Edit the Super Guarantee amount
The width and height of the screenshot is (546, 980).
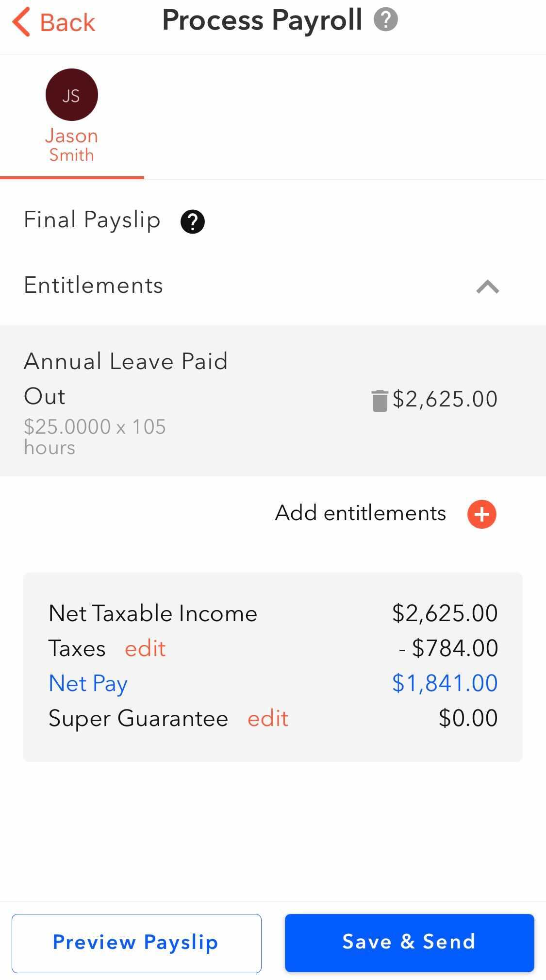[x=268, y=719]
